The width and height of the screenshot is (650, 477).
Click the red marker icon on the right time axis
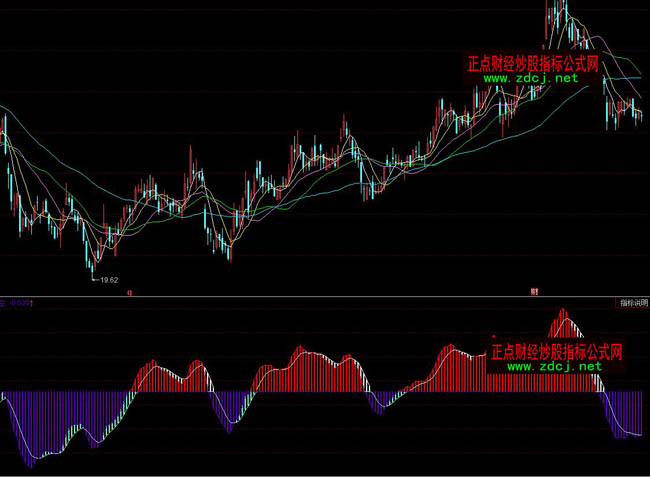pyautogui.click(x=535, y=292)
